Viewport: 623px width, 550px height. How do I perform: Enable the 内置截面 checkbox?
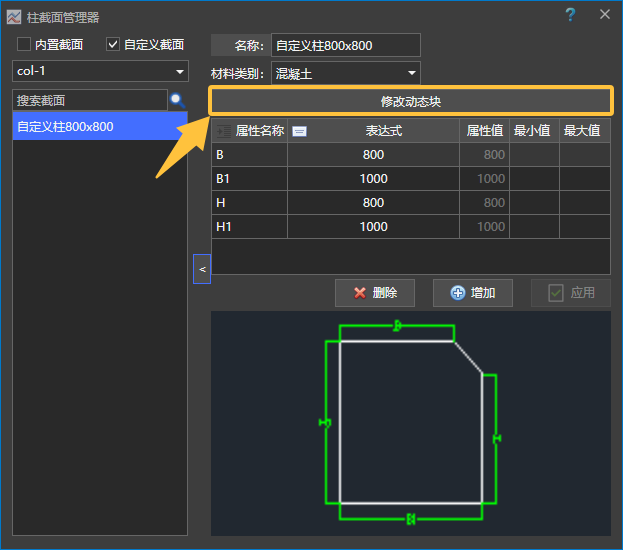coord(24,44)
